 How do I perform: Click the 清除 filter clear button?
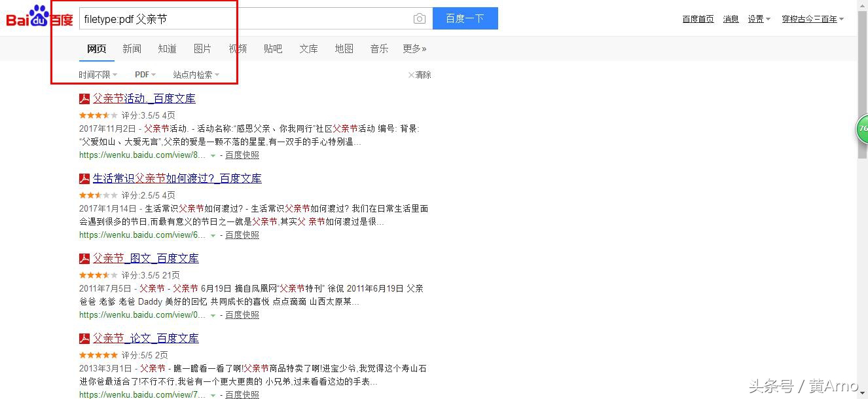(x=420, y=75)
